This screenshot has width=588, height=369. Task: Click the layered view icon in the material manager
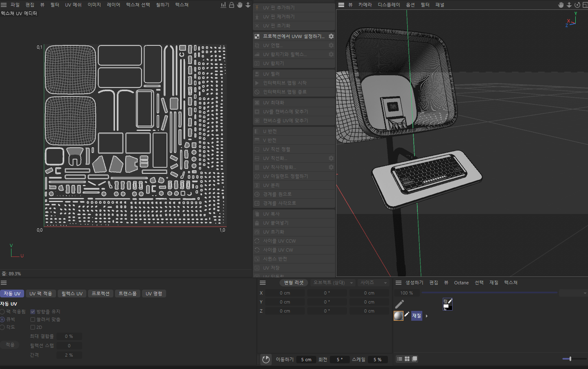[x=415, y=359]
